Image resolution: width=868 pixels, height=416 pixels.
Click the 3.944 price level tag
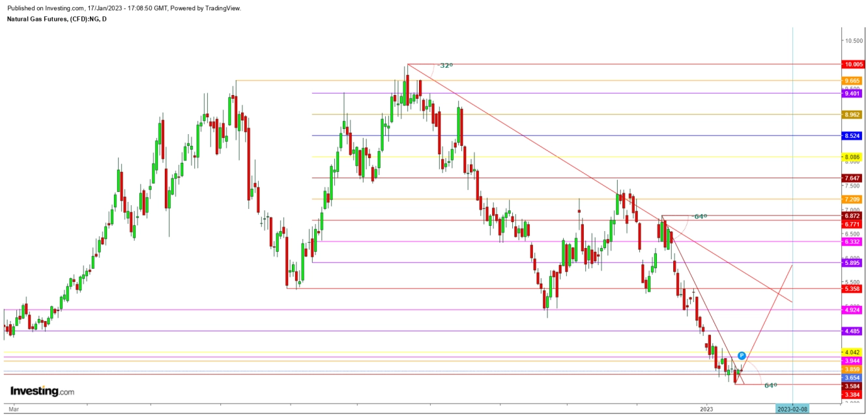point(853,361)
